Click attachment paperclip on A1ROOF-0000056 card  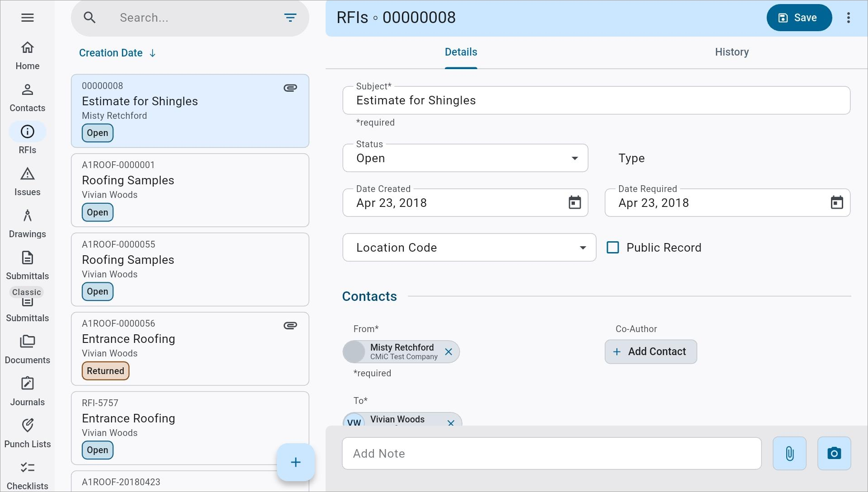[x=290, y=325]
